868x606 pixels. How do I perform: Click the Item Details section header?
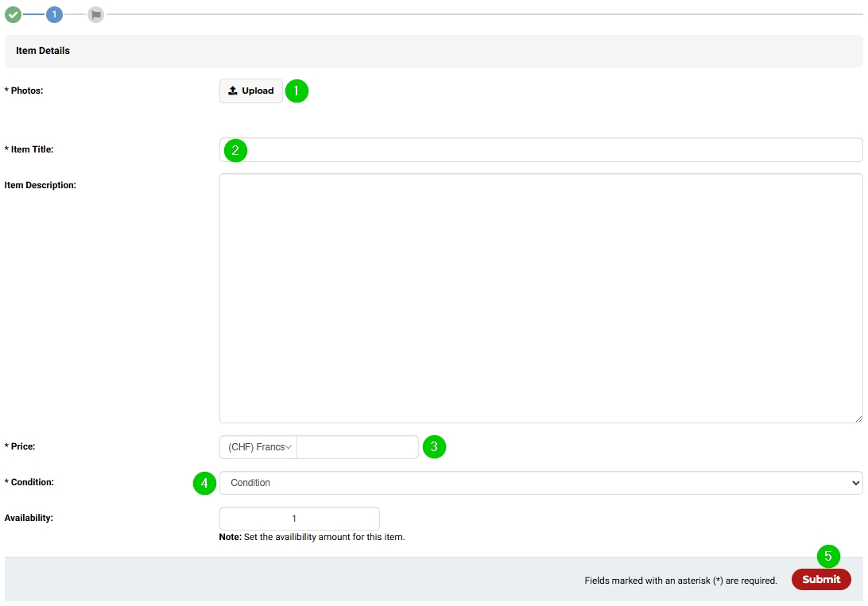(41, 50)
